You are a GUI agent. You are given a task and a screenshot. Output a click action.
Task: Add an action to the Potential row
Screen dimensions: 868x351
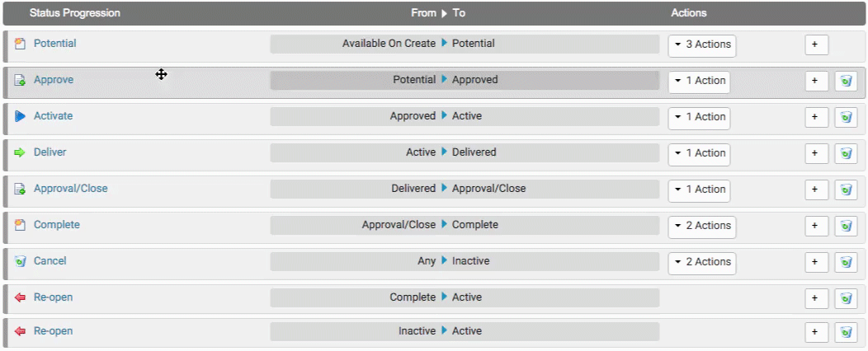[815, 44]
